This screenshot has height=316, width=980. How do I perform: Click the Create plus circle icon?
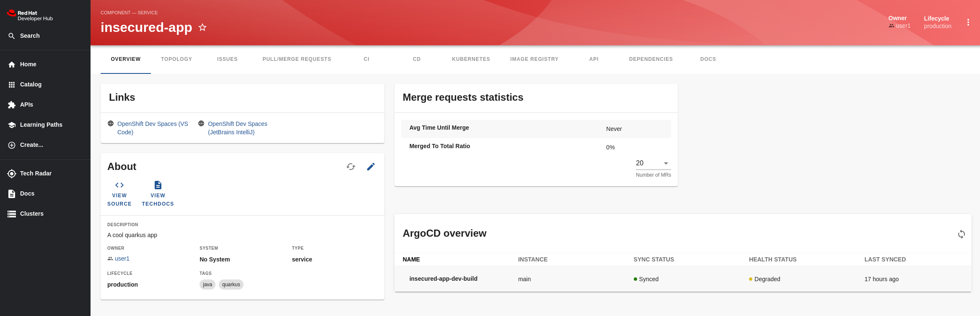pyautogui.click(x=12, y=145)
